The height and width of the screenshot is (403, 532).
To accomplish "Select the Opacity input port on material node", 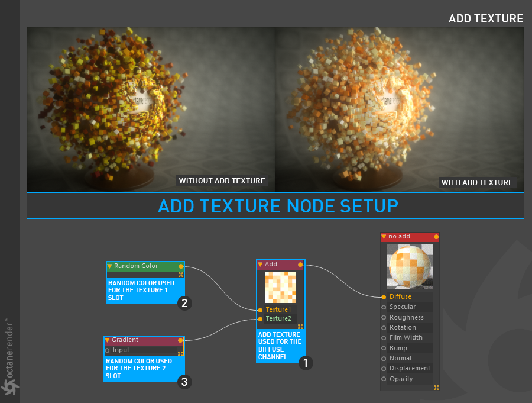I will (x=384, y=379).
